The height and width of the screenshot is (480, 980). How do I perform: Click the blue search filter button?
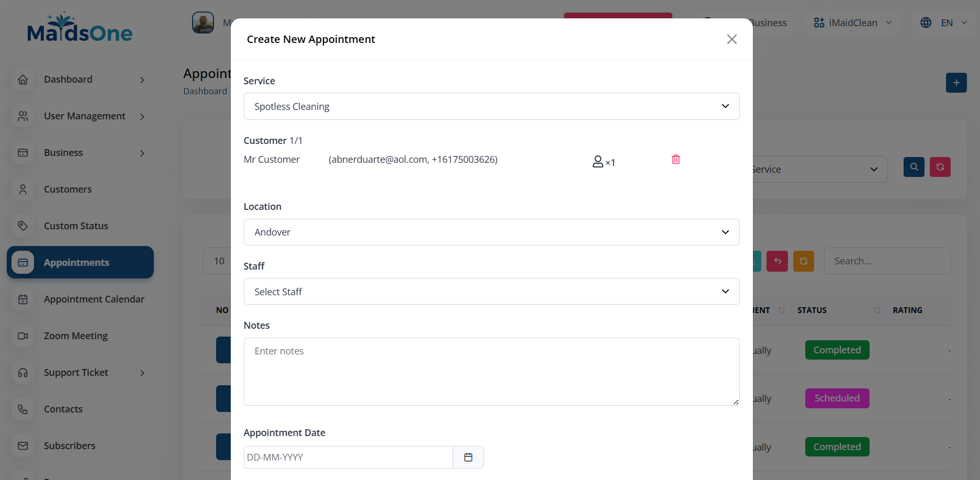pyautogui.click(x=914, y=167)
